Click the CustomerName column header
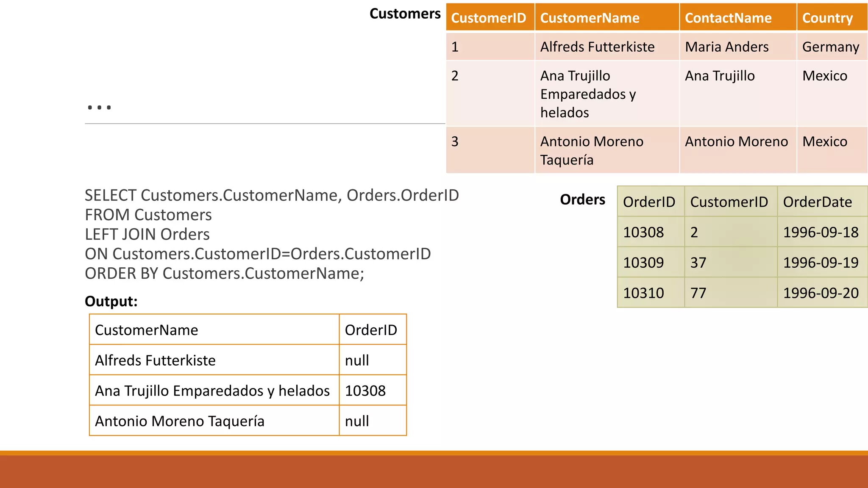868x488 pixels. coord(590,18)
